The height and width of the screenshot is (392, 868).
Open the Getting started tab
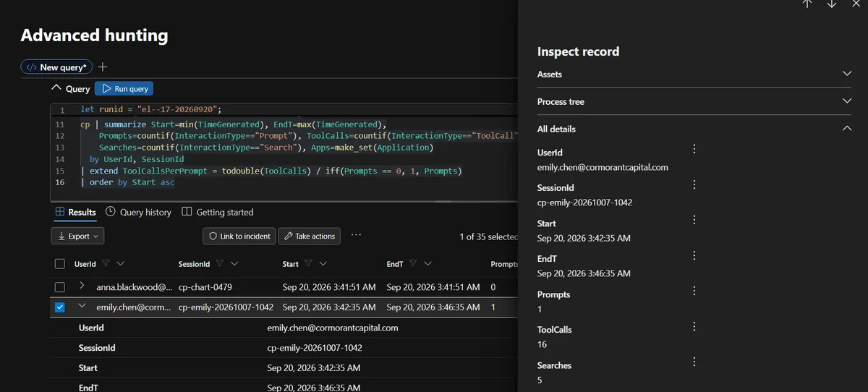click(218, 212)
